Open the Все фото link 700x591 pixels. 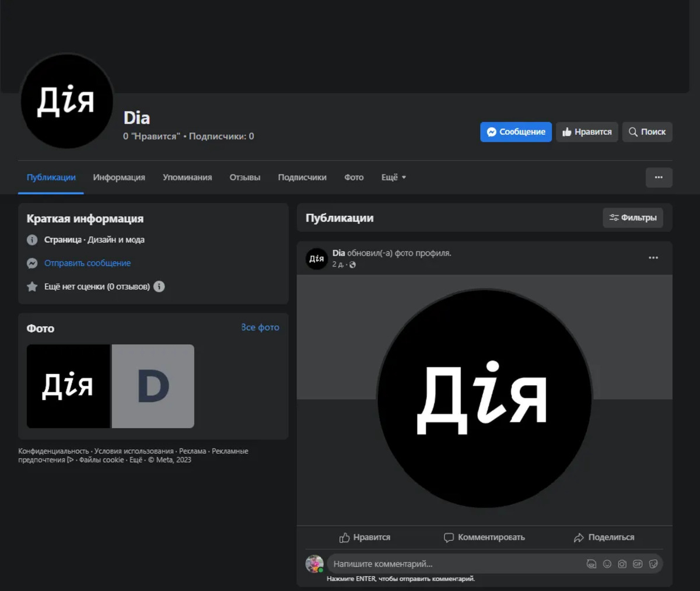coord(260,327)
